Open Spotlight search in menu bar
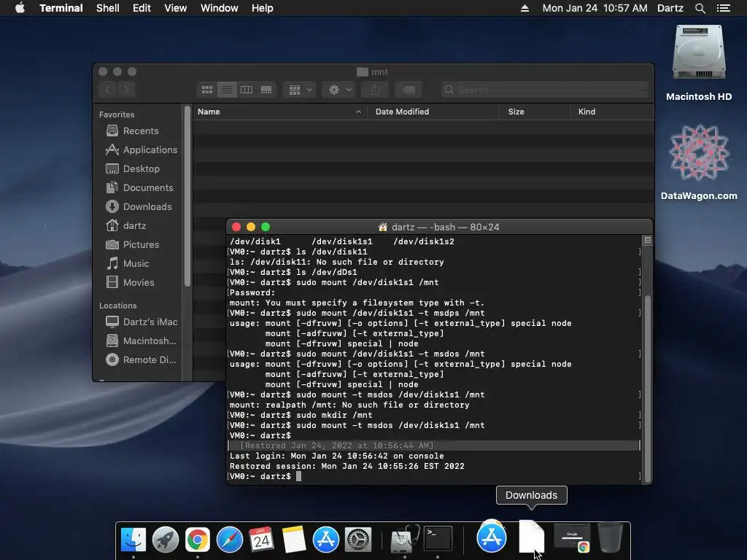 pos(700,8)
